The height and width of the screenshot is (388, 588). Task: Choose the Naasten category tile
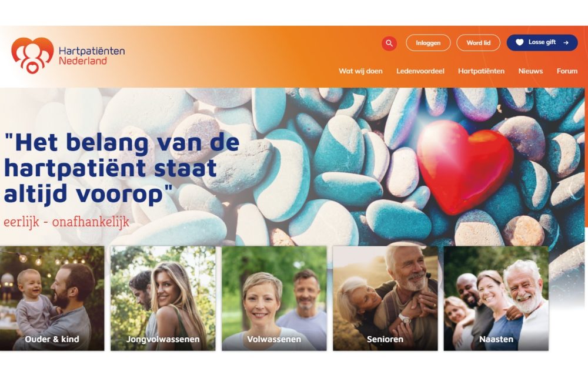click(x=496, y=299)
